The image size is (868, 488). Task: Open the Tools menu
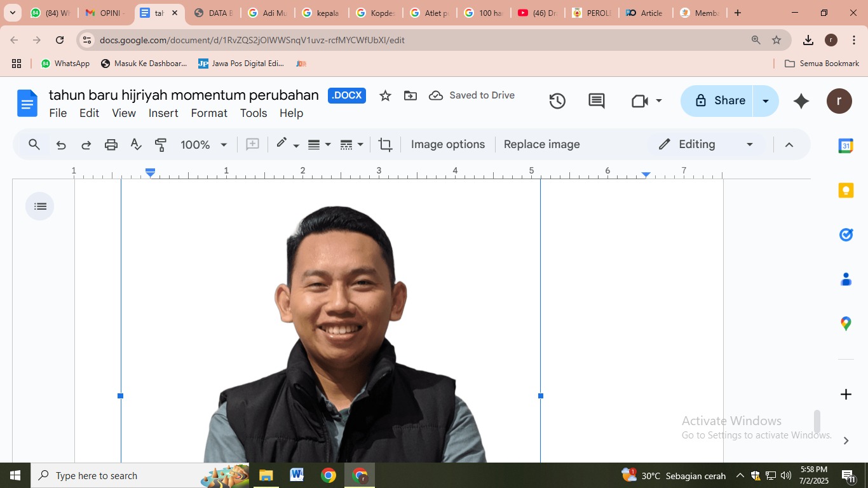click(254, 113)
